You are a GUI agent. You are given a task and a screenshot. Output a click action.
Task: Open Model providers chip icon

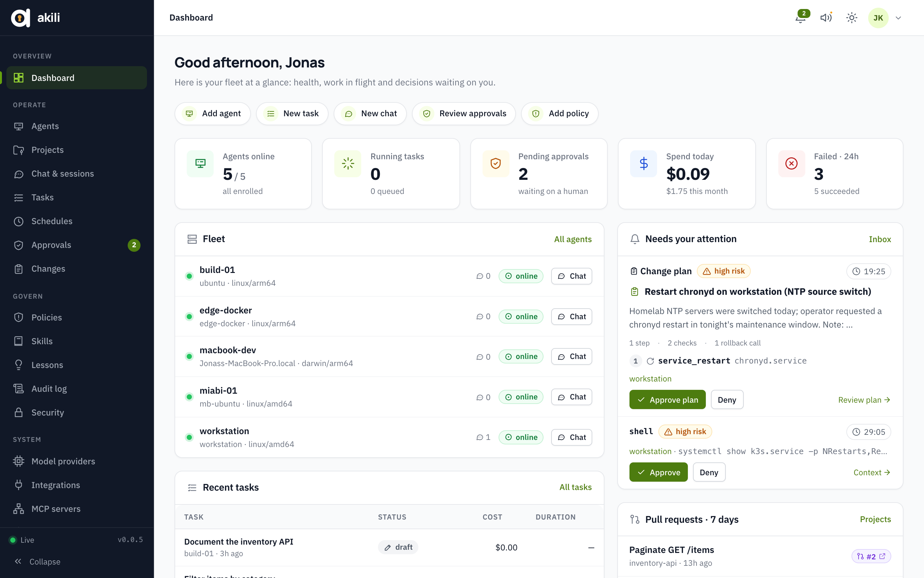coord(19,461)
